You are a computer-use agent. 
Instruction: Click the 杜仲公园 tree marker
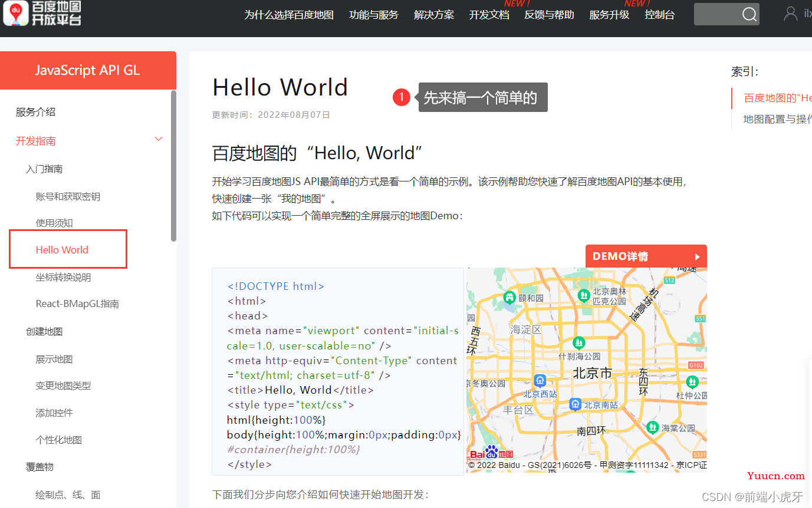pyautogui.click(x=692, y=382)
